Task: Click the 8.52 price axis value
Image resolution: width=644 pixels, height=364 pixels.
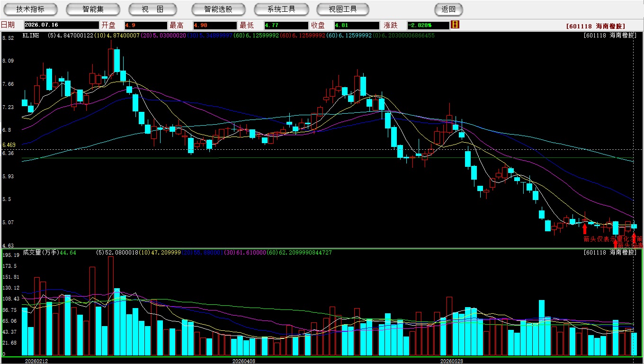Action: [x=8, y=38]
